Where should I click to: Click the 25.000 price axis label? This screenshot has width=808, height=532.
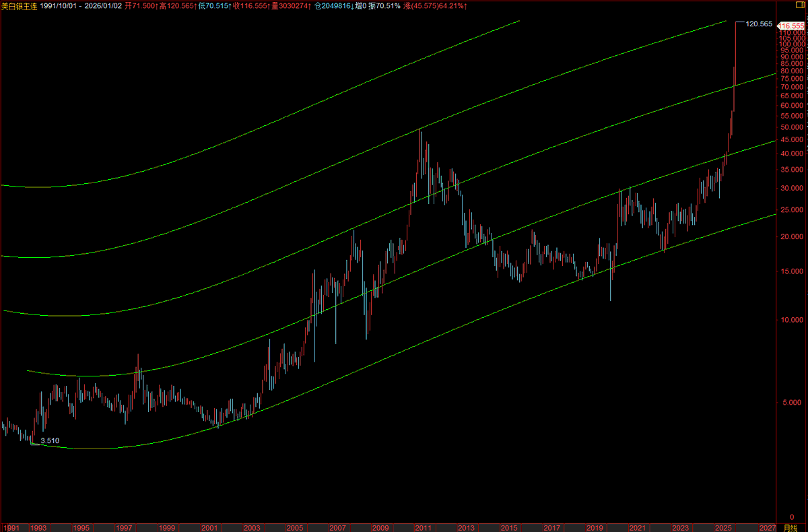pyautogui.click(x=793, y=209)
